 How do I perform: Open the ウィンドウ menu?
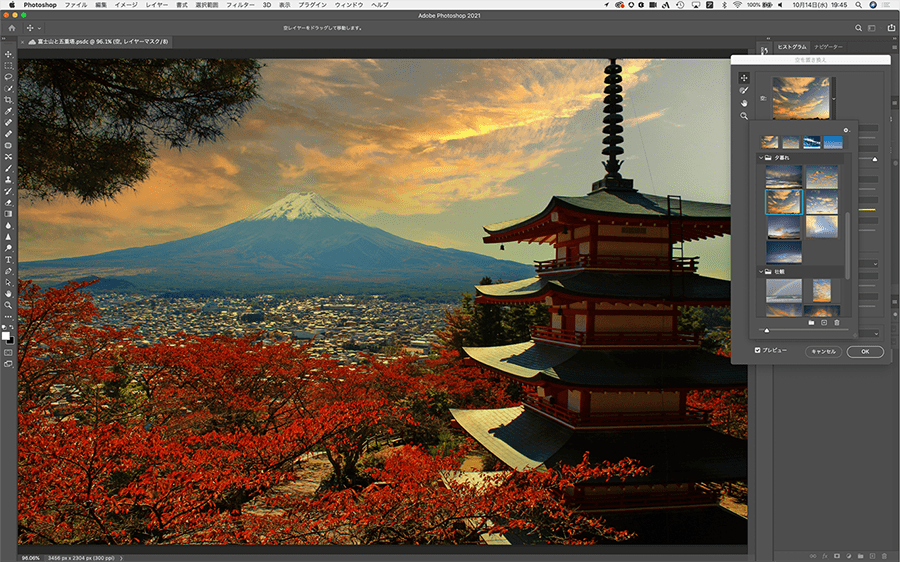[349, 5]
